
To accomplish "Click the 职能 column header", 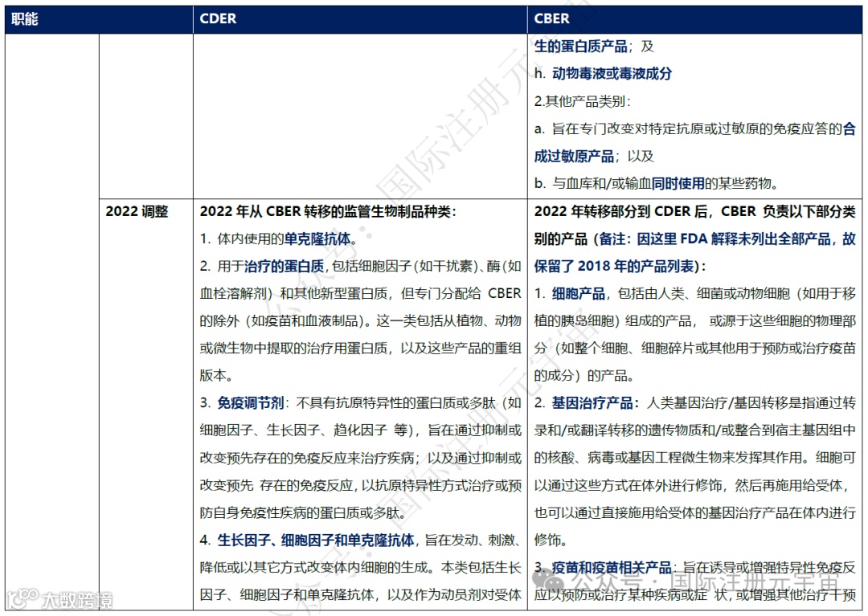I will (24, 18).
